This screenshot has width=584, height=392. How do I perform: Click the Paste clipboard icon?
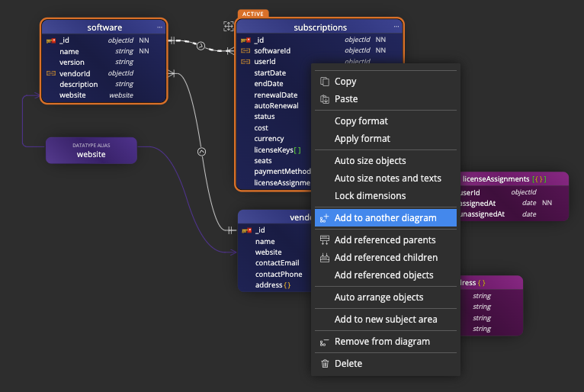coord(325,99)
